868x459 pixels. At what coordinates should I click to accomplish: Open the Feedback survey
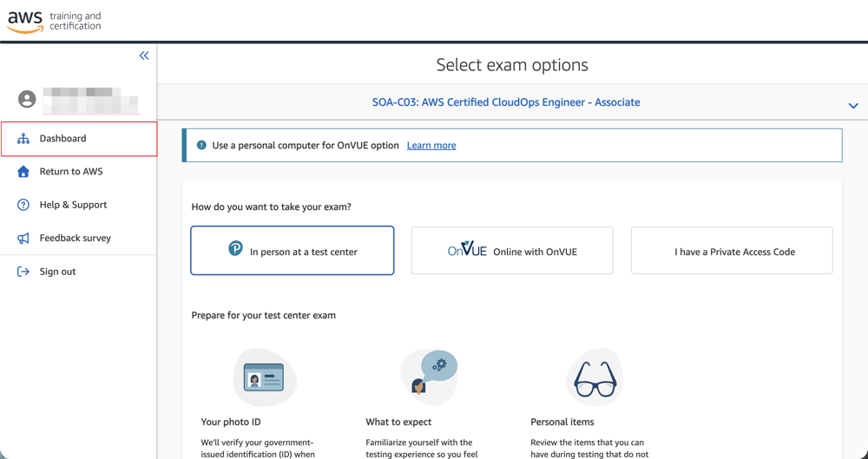[x=79, y=238]
